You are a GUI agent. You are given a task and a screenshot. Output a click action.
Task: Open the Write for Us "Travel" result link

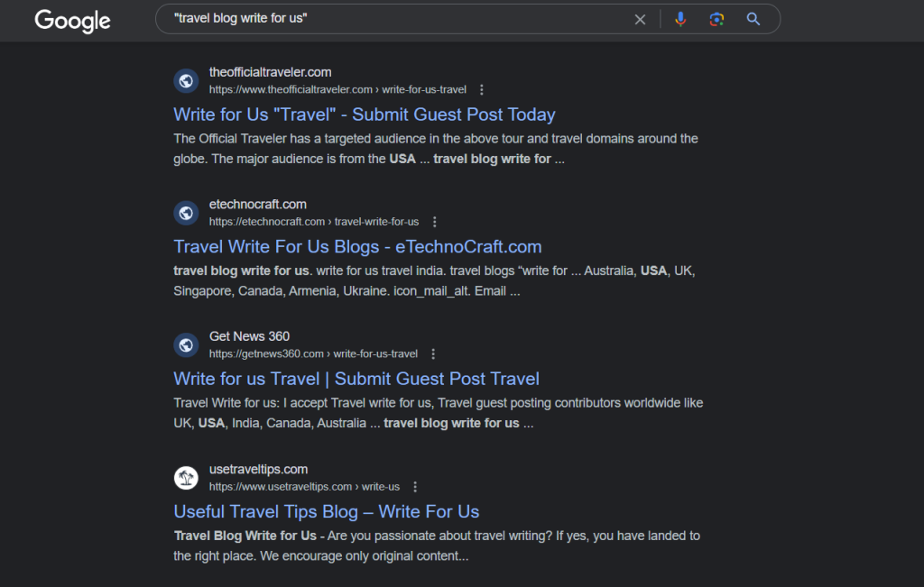point(365,115)
